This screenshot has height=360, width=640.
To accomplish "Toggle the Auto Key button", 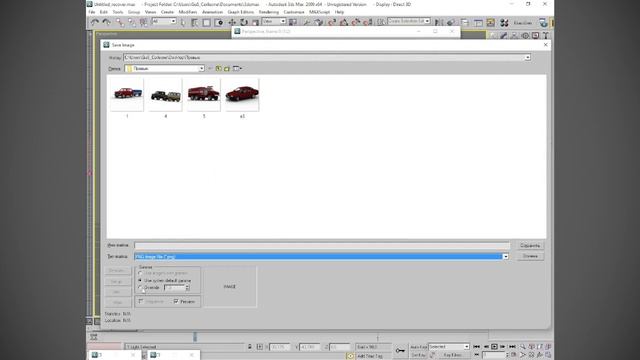I will [x=418, y=347].
